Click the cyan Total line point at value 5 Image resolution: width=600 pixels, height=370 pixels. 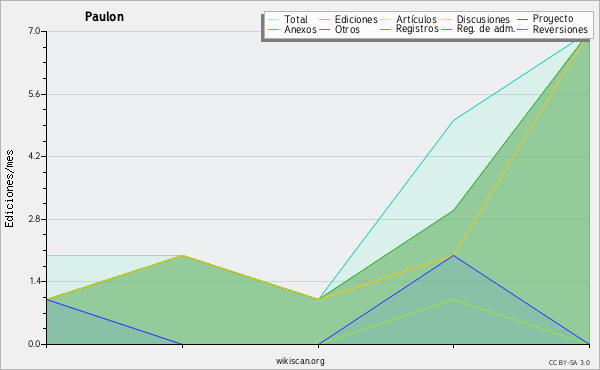tap(453, 121)
